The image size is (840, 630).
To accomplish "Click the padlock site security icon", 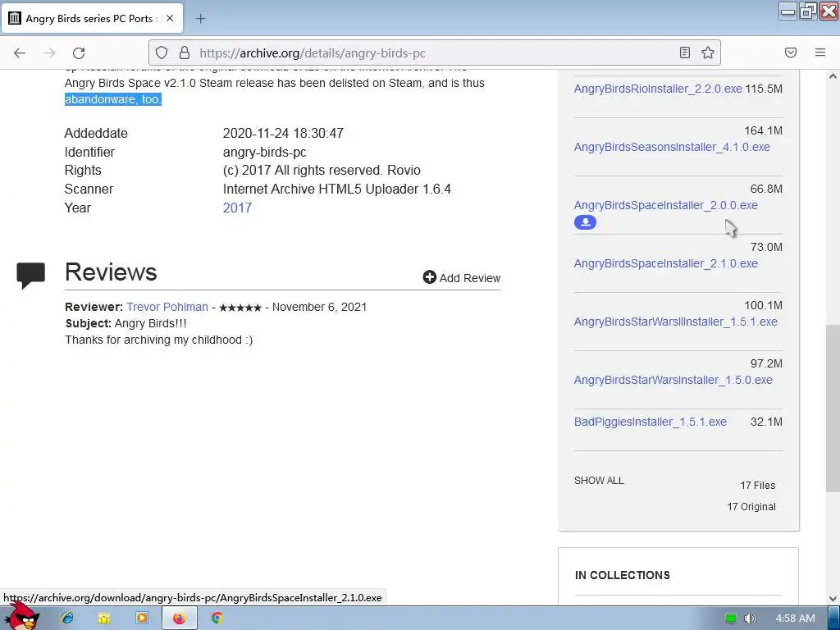I will [x=185, y=52].
